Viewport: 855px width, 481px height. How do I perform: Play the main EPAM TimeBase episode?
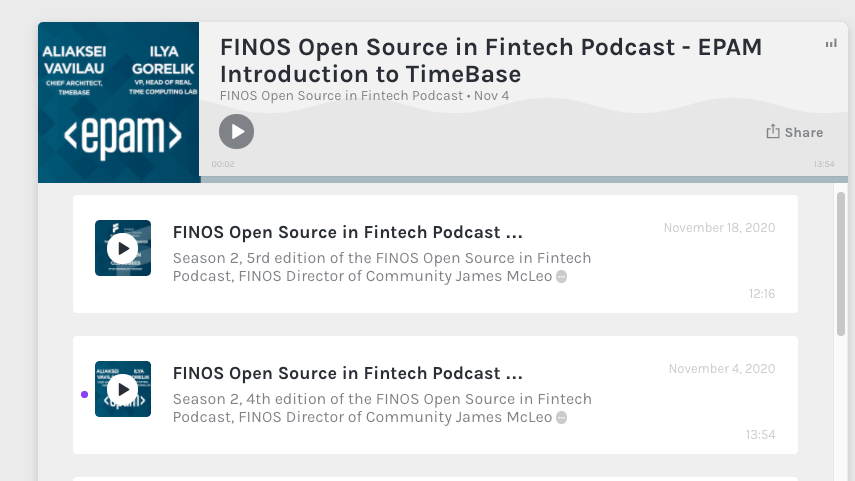(x=236, y=131)
